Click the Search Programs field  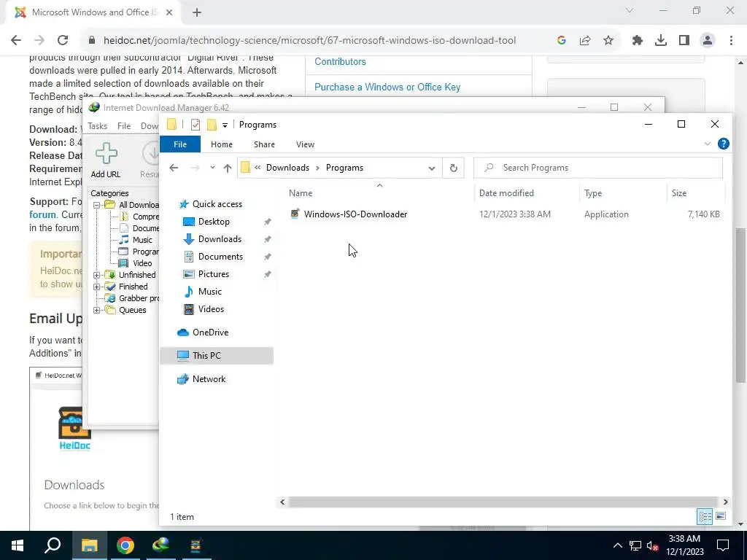(x=598, y=168)
